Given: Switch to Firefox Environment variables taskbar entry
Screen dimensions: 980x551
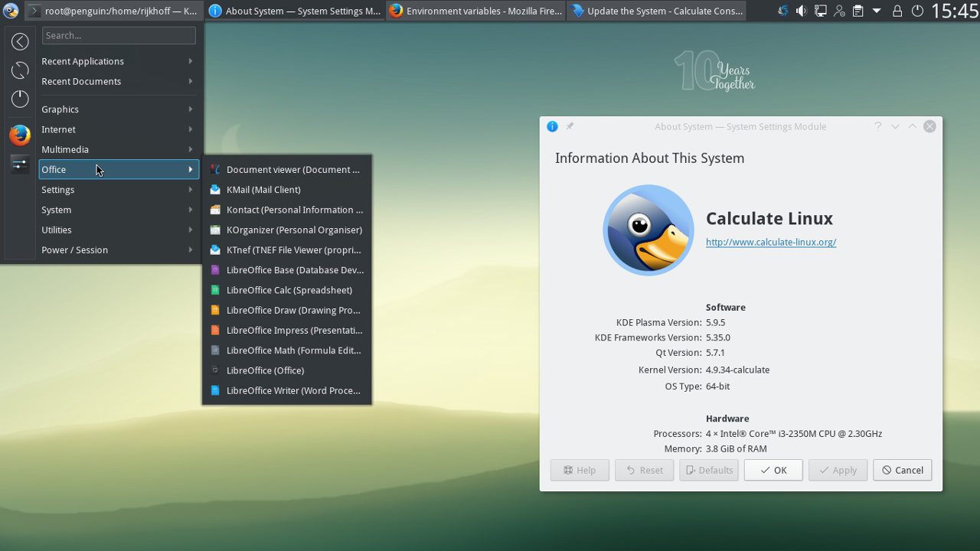Looking at the screenshot, I should [x=475, y=11].
